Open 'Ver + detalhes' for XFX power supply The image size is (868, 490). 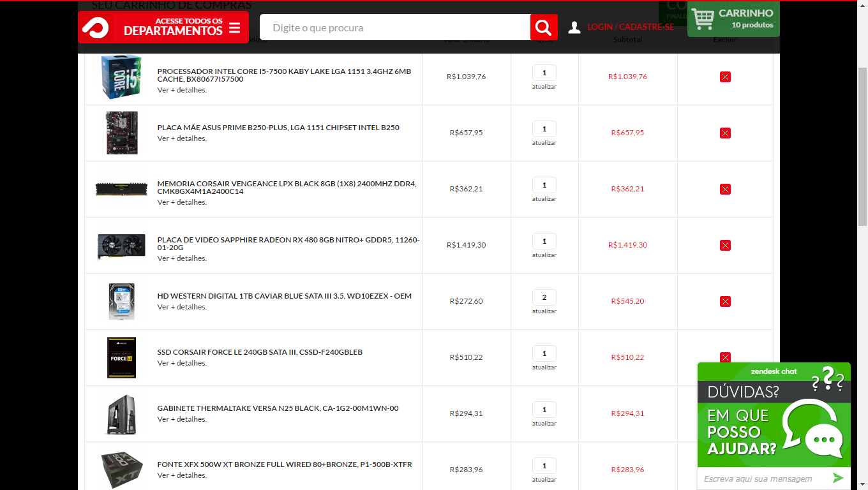182,475
